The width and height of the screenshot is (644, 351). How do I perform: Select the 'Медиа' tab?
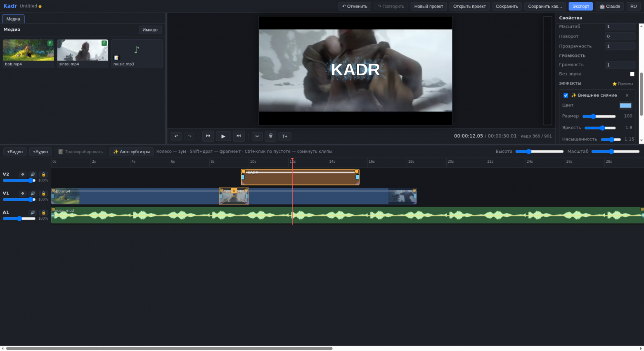[13, 19]
